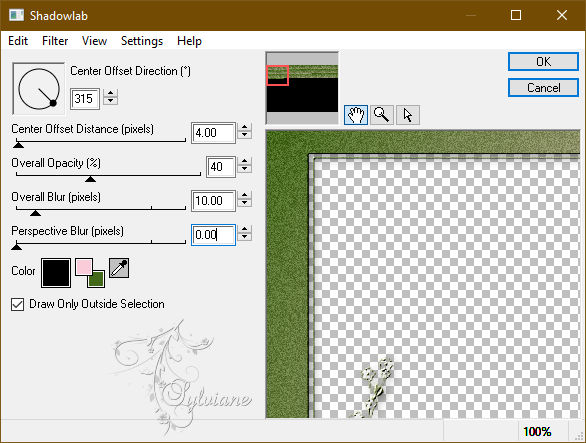The height and width of the screenshot is (443, 586).
Task: Decrease Overall Blur with down arrow
Action: (x=244, y=204)
